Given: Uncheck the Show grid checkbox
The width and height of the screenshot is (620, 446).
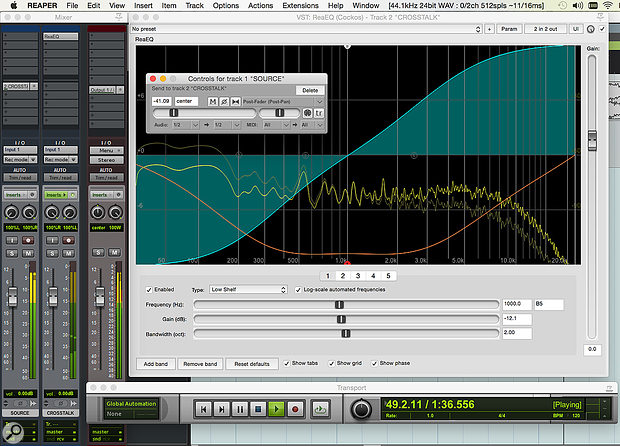Looking at the screenshot, I should (331, 363).
